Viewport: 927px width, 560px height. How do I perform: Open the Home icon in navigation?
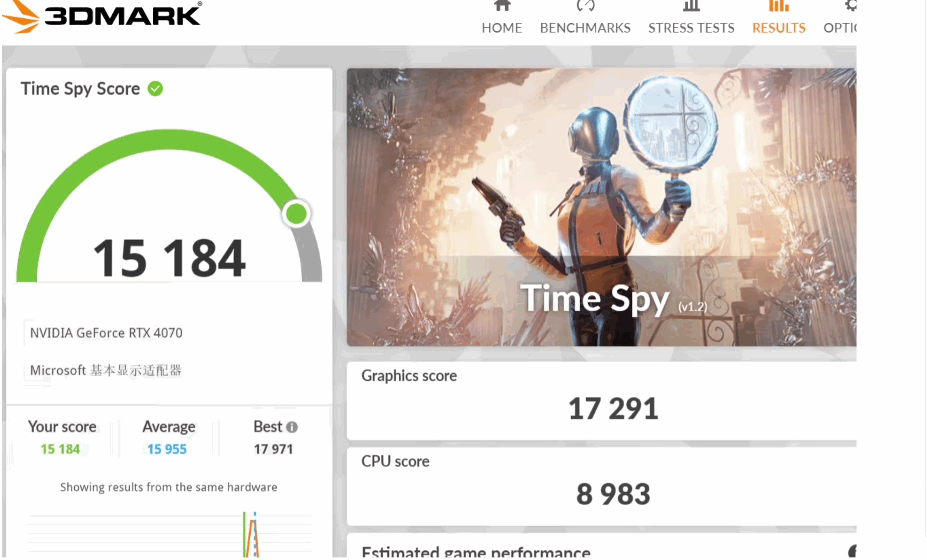click(502, 6)
